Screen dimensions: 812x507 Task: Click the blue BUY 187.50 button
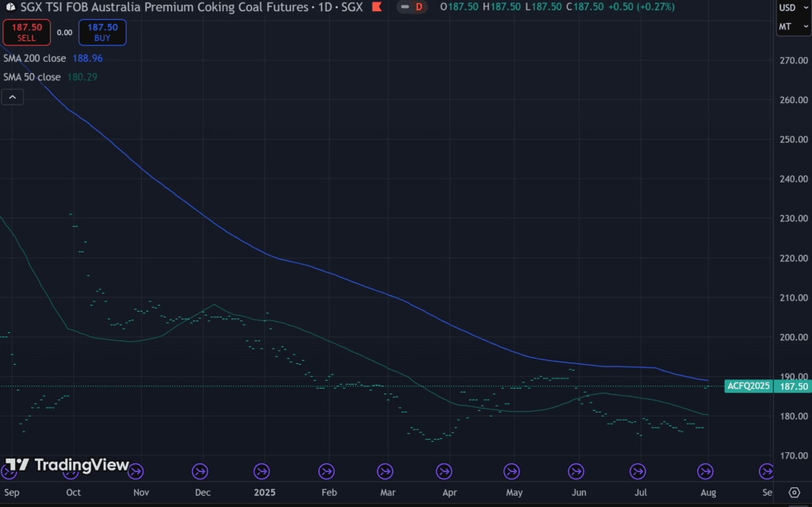102,33
